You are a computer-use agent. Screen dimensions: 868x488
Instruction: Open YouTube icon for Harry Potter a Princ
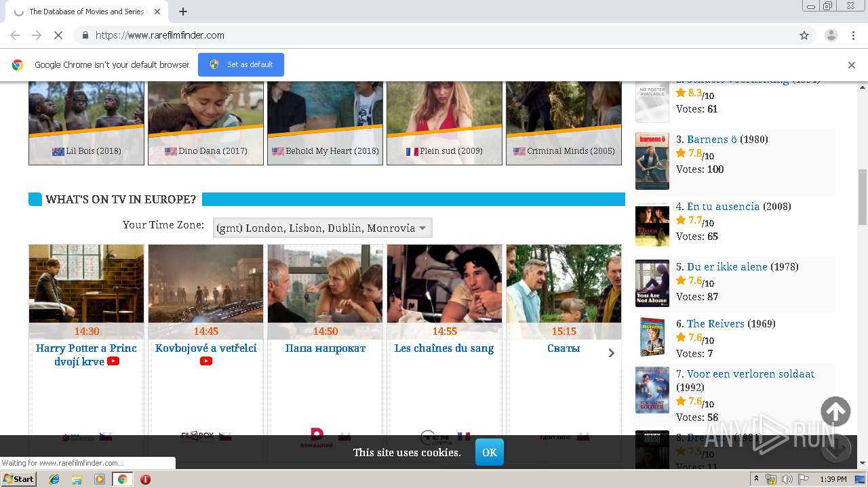[113, 361]
